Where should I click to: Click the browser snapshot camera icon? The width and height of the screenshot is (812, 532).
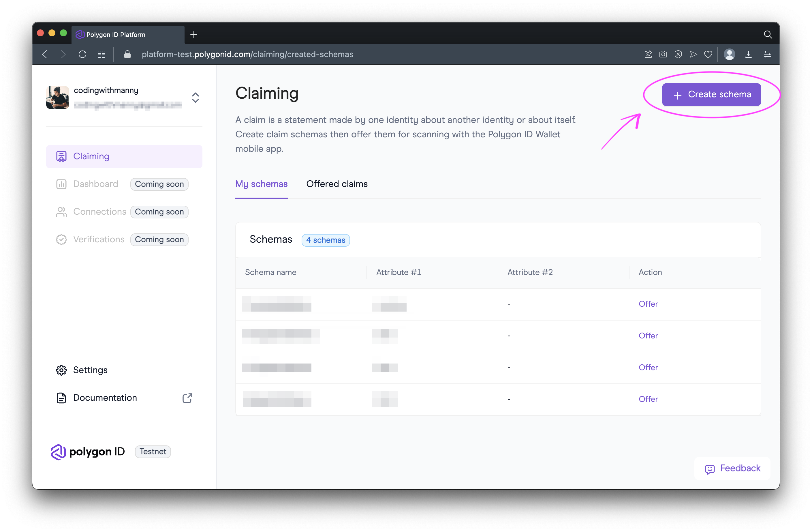point(663,54)
